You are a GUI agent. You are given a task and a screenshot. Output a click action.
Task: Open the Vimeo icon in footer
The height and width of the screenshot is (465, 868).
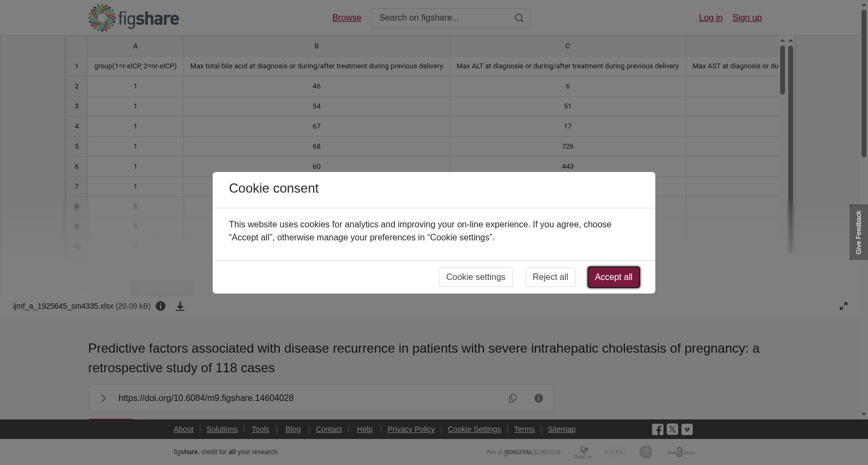pyautogui.click(x=687, y=429)
